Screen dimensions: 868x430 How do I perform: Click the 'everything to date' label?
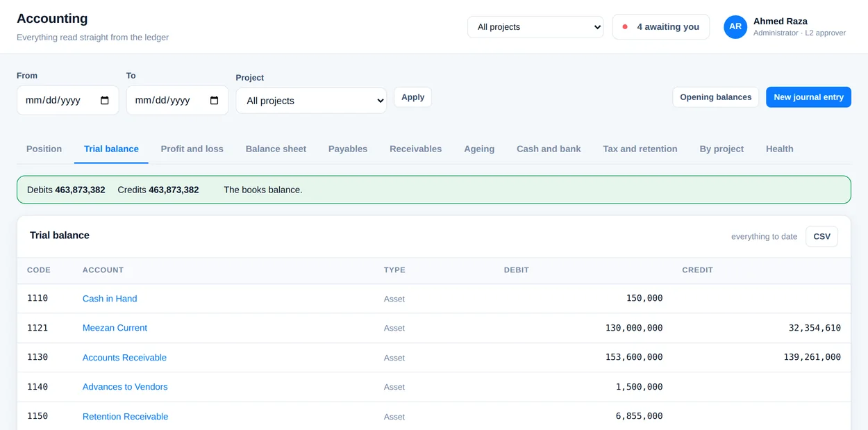point(764,237)
